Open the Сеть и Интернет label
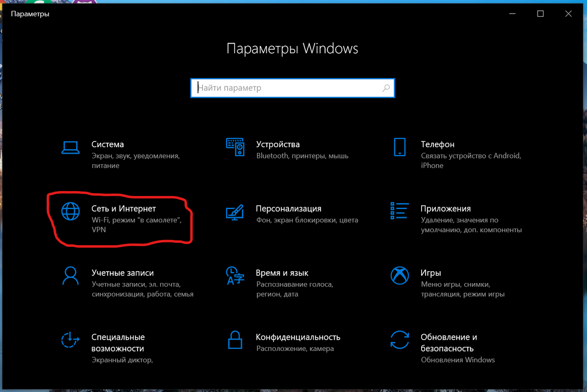The image size is (587, 392). pyautogui.click(x=124, y=209)
